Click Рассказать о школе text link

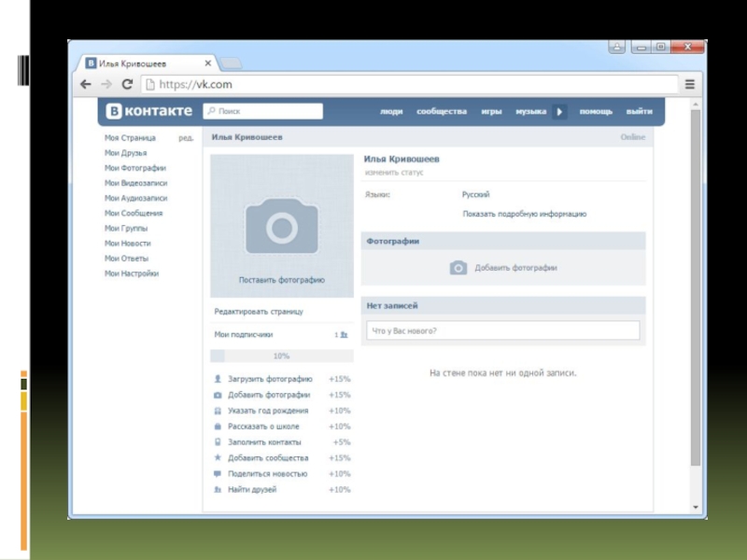(263, 427)
